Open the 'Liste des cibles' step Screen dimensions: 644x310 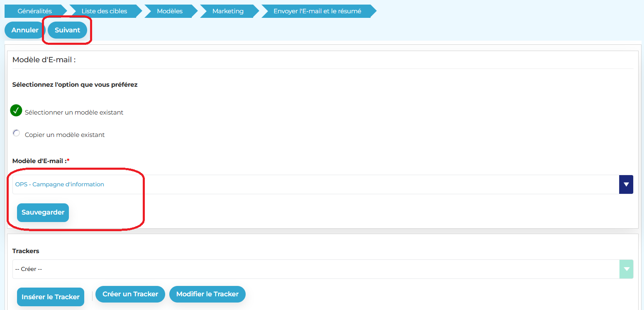104,11
